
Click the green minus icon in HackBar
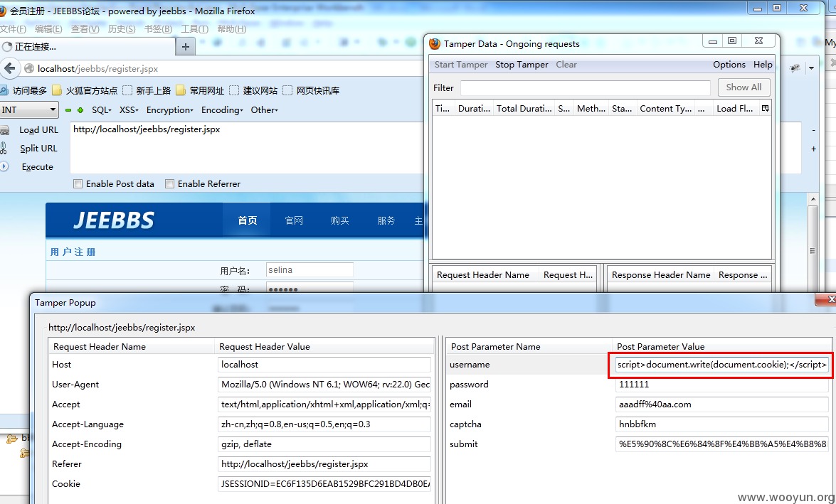point(68,110)
